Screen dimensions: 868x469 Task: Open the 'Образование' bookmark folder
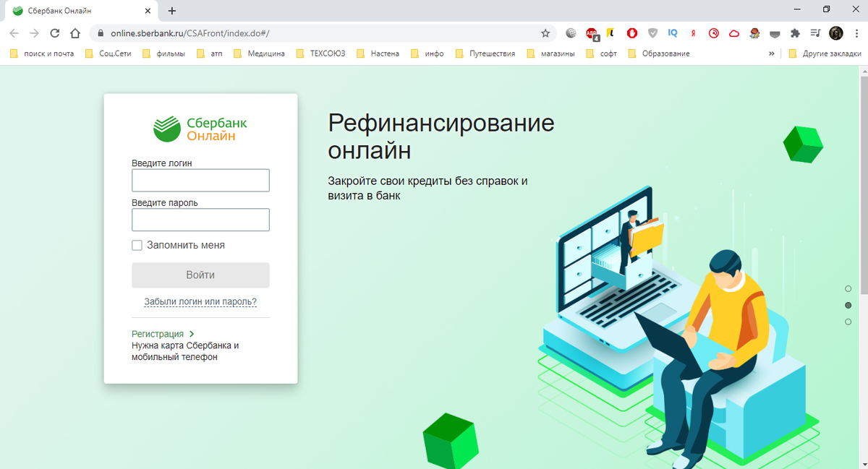(x=659, y=53)
